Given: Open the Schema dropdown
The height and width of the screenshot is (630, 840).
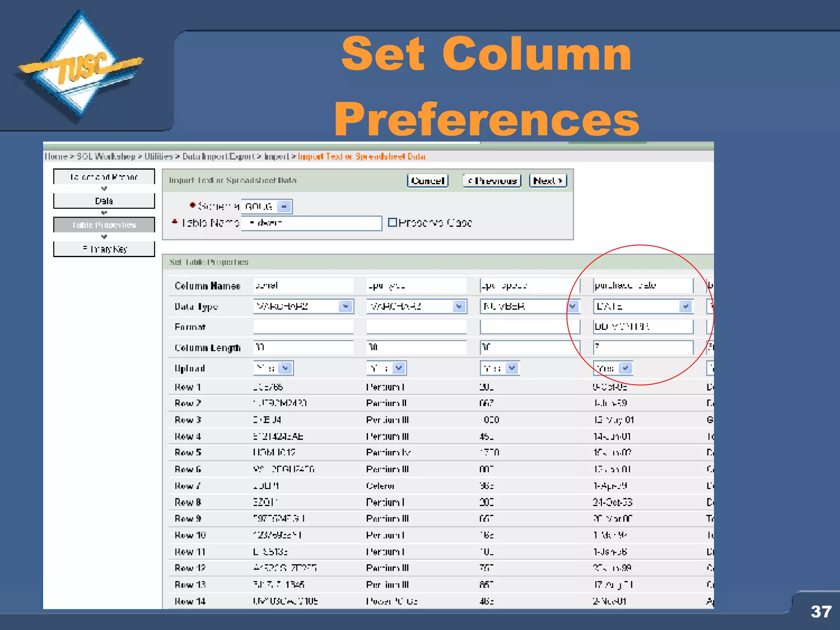Looking at the screenshot, I should click(267, 206).
